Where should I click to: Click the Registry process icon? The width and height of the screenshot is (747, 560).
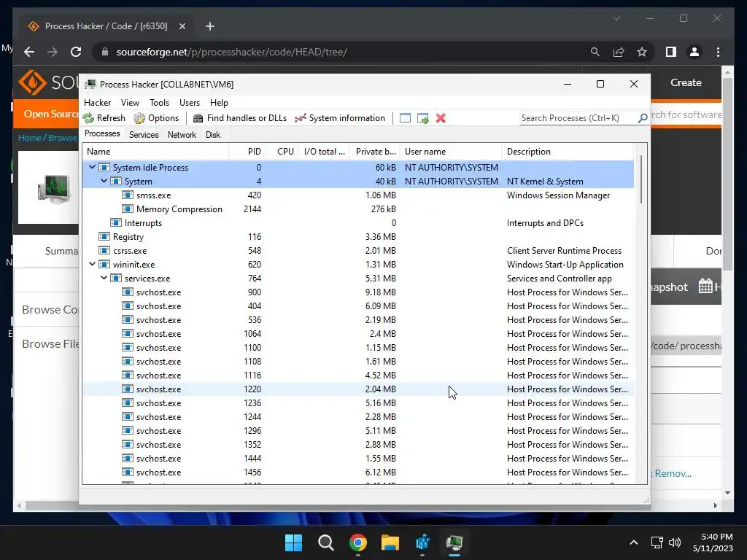tap(104, 237)
